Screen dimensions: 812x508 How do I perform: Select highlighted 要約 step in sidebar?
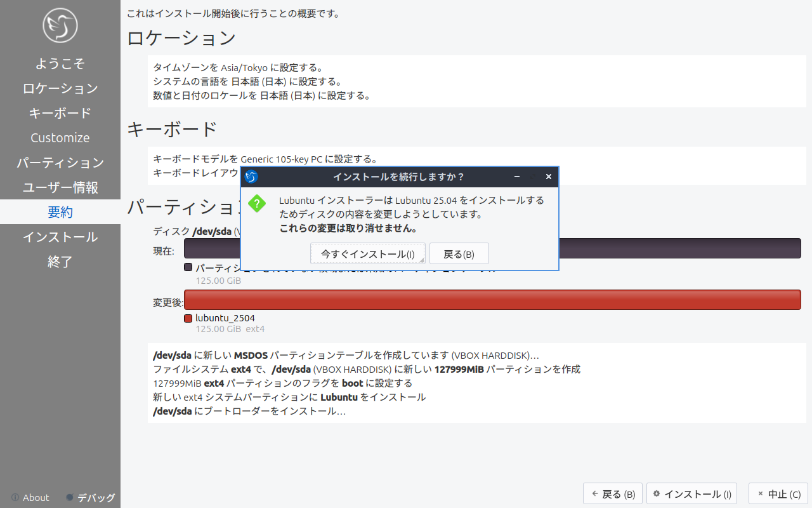click(x=60, y=212)
